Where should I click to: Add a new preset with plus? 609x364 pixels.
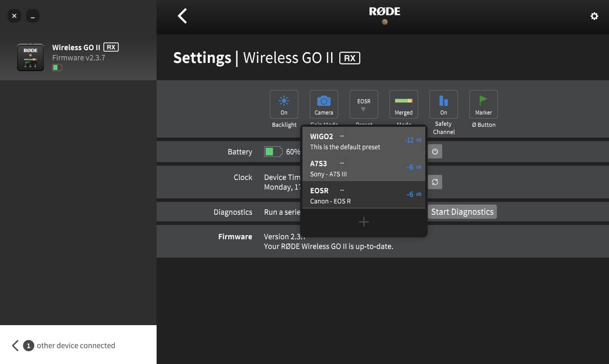363,222
